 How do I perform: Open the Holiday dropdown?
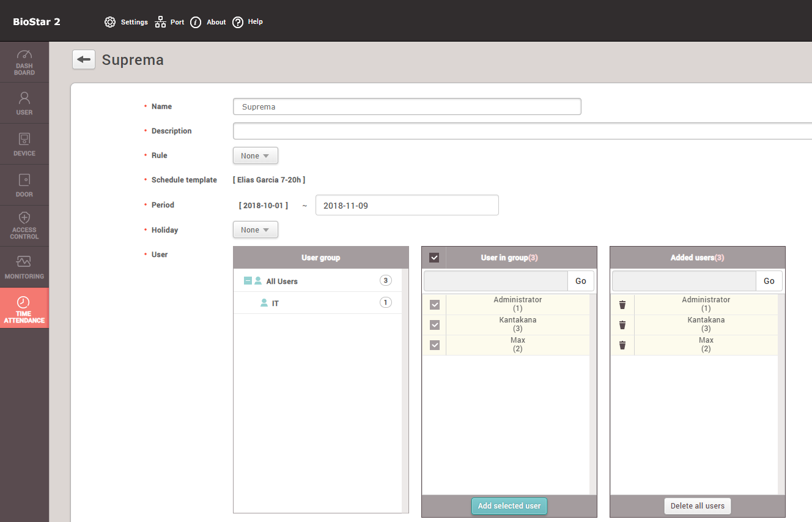(x=256, y=230)
